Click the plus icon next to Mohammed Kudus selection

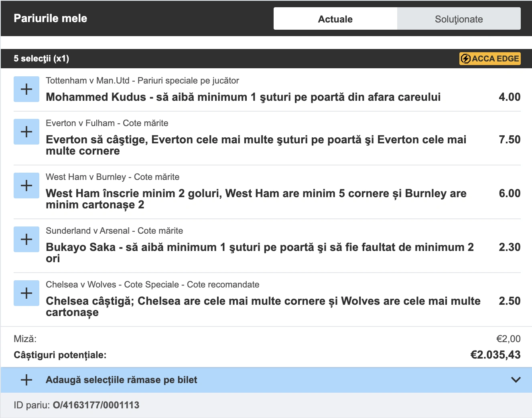click(x=26, y=89)
